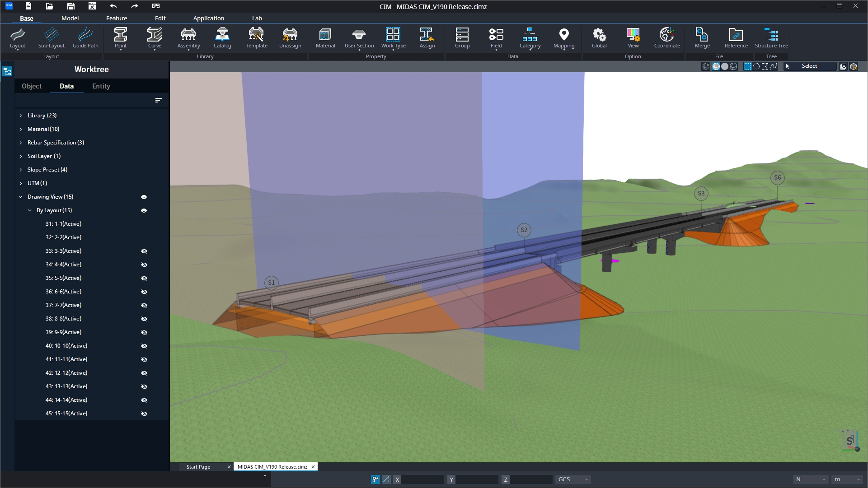Open the keyboard shortcuts icon

coord(156,6)
